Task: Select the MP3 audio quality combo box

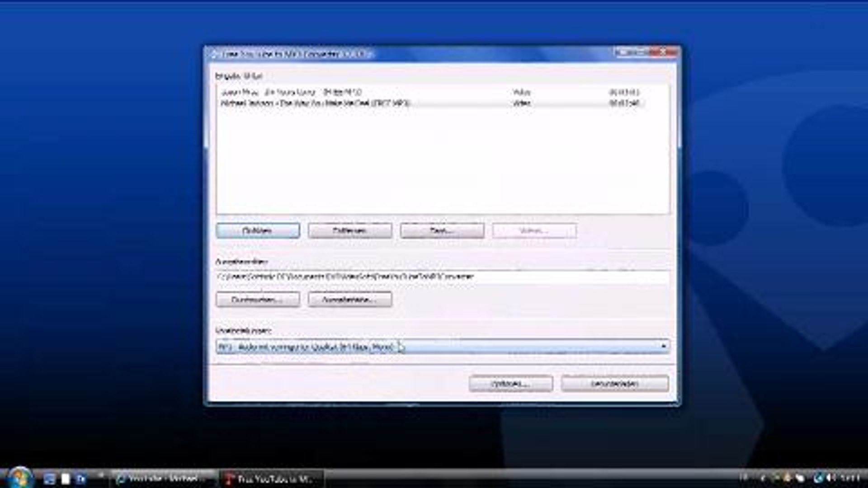Action: tap(443, 347)
